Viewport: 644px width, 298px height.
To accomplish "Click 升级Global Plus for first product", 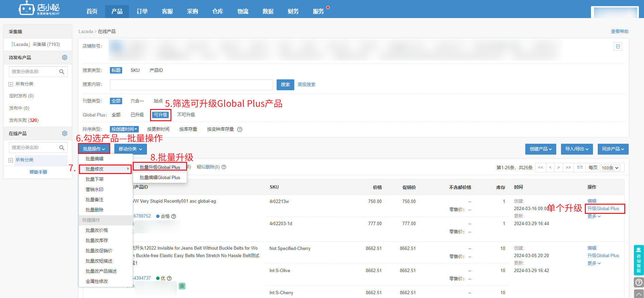I will point(603,208).
